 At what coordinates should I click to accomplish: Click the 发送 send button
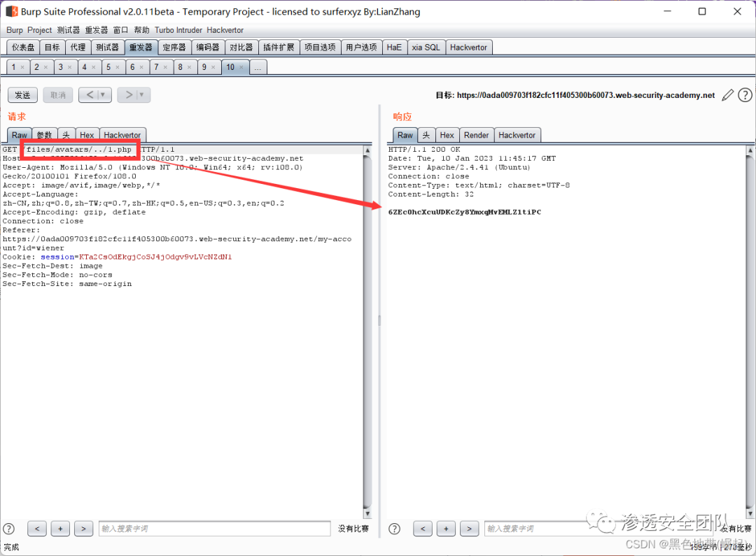pyautogui.click(x=22, y=95)
